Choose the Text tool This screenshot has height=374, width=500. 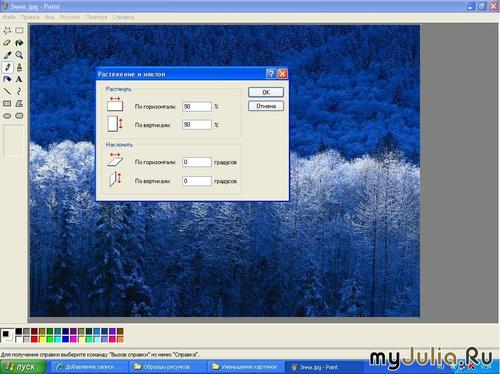click(19, 79)
